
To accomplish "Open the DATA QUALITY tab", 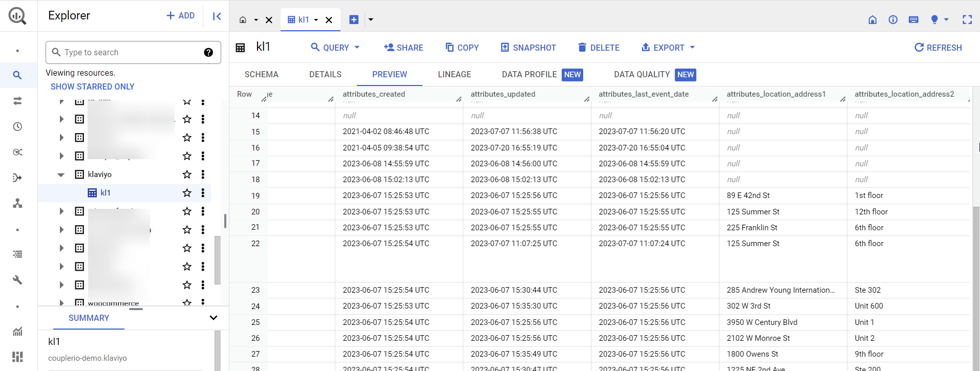I will (655, 75).
